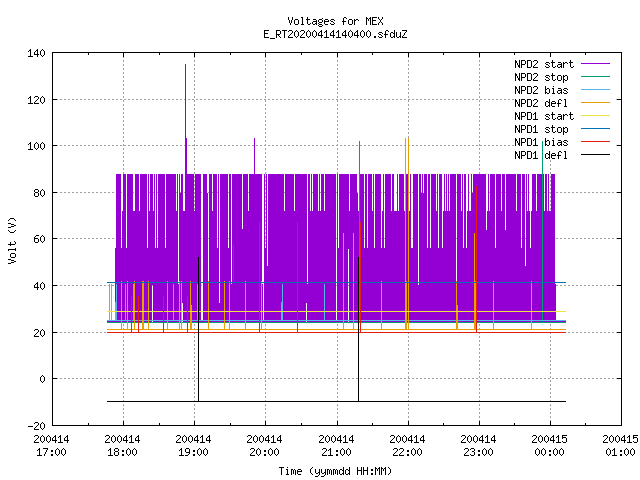This screenshot has height=480, width=640.
Task: Click the x-axis label 200414 23:00
Action: point(478,446)
